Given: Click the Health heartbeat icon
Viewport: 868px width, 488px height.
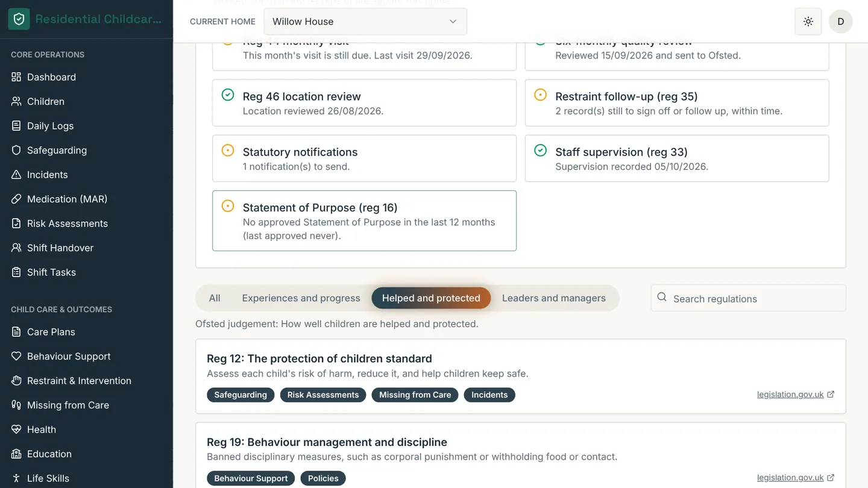Looking at the screenshot, I should (x=16, y=430).
